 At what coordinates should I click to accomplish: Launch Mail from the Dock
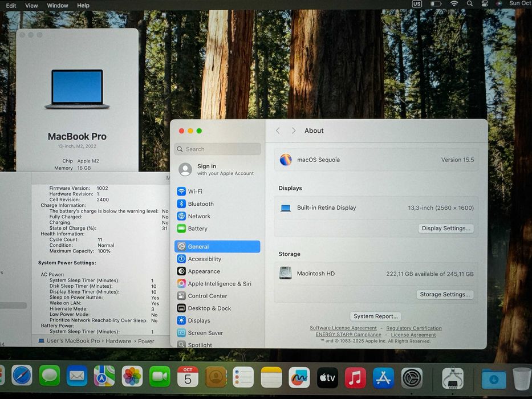coord(77,376)
